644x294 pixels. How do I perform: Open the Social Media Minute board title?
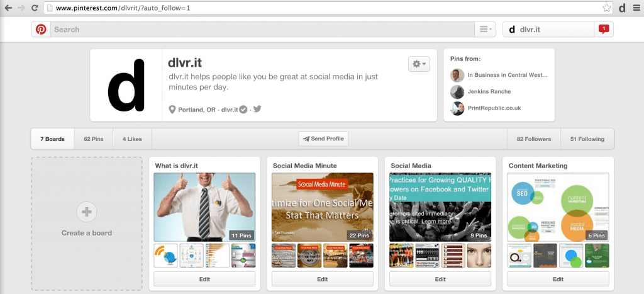click(305, 166)
